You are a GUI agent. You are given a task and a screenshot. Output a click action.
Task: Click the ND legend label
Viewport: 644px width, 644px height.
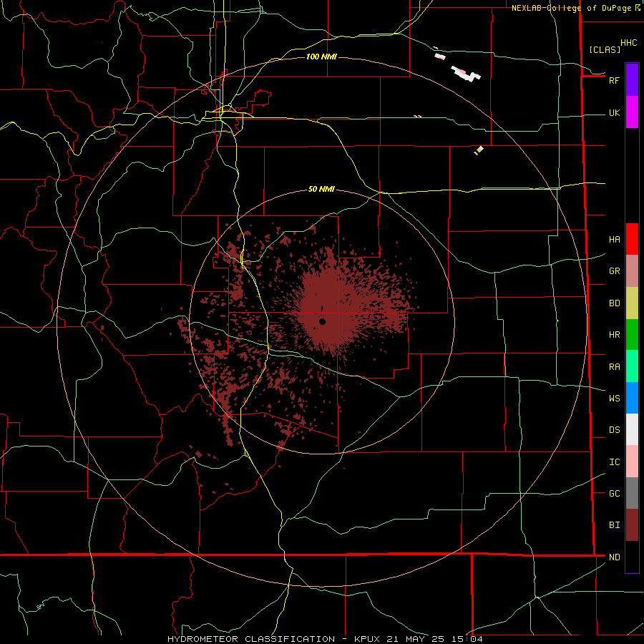point(614,557)
